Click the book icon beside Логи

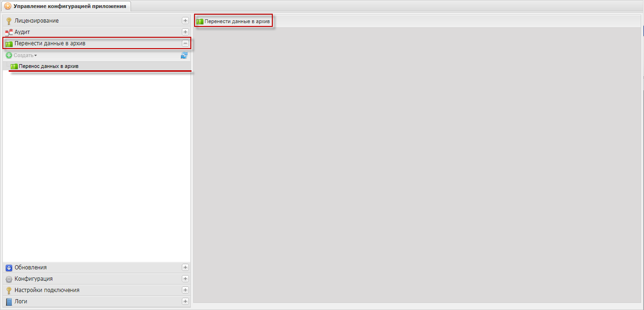click(x=8, y=302)
